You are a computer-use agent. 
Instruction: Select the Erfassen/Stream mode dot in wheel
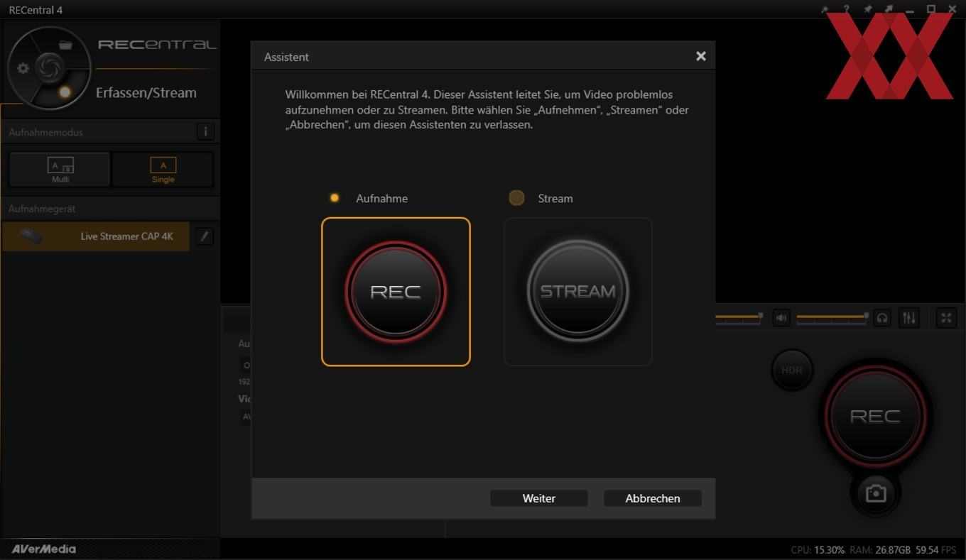[x=65, y=92]
